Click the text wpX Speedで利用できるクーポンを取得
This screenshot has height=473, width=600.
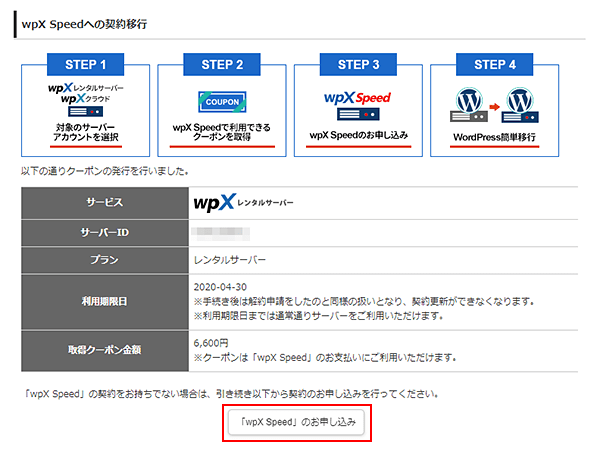[222, 132]
